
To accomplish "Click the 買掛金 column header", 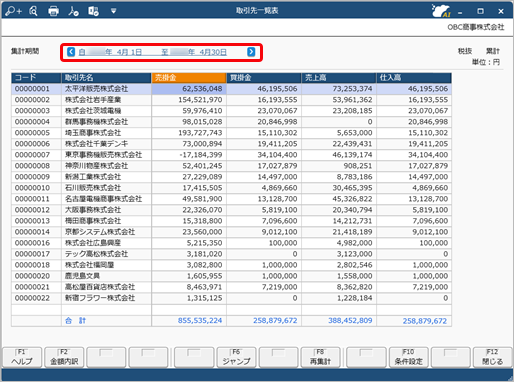I will pyautogui.click(x=264, y=78).
